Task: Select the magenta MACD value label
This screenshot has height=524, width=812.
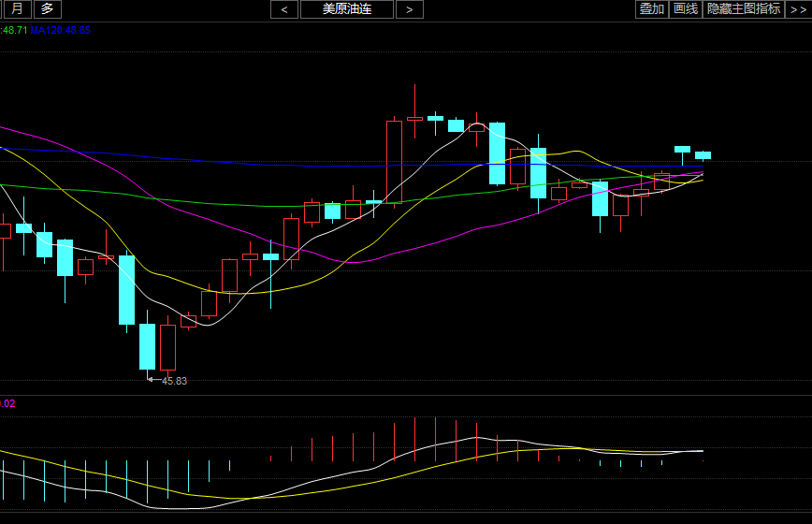Action: point(7,403)
